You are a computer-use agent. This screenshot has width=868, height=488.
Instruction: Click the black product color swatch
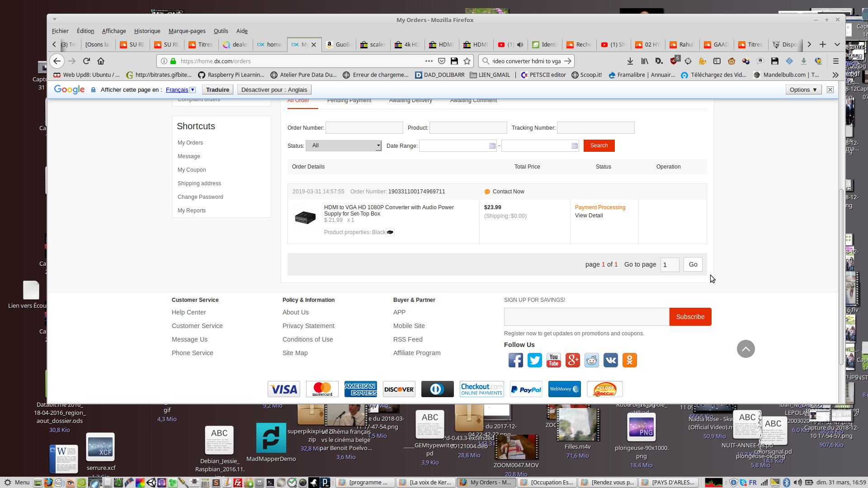point(390,232)
